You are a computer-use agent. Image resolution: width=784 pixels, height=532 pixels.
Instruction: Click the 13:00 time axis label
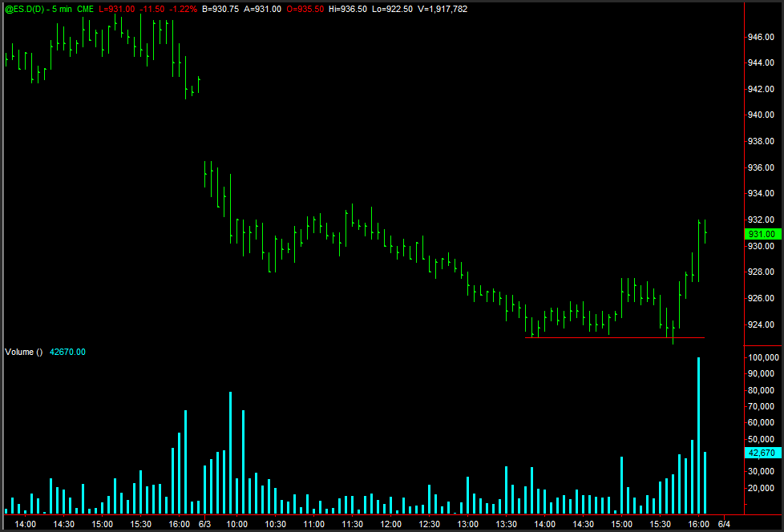pyautogui.click(x=468, y=524)
